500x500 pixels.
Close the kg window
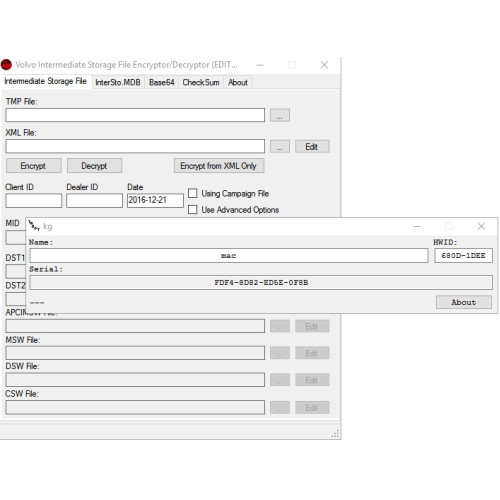click(481, 226)
